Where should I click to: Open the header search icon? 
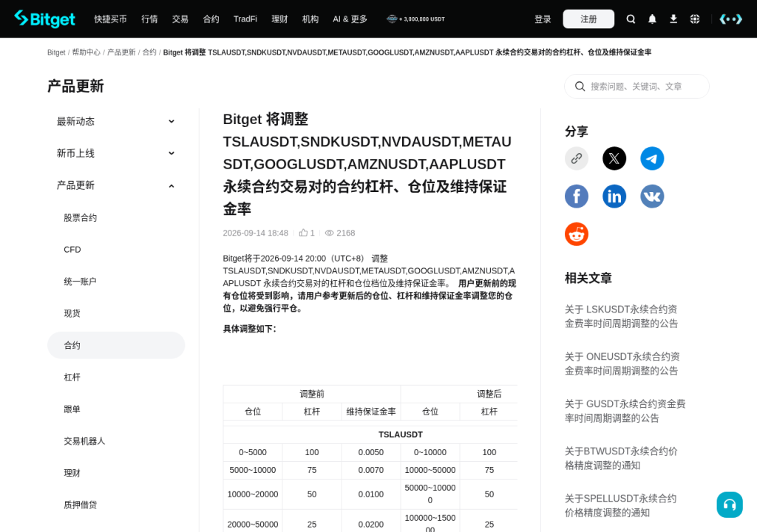[631, 18]
